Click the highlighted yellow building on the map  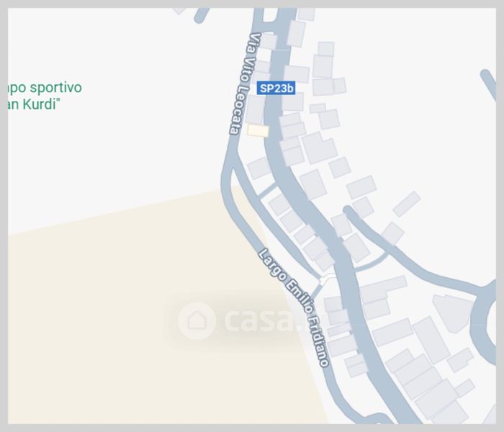tap(258, 131)
